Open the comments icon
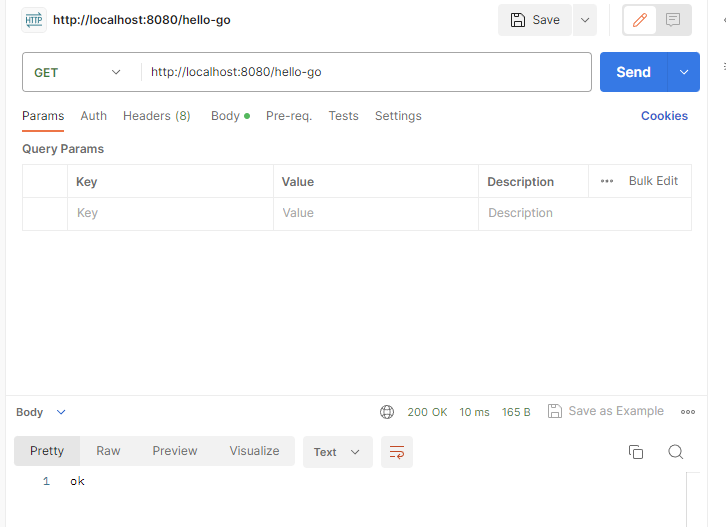This screenshot has height=527, width=726. [x=673, y=20]
